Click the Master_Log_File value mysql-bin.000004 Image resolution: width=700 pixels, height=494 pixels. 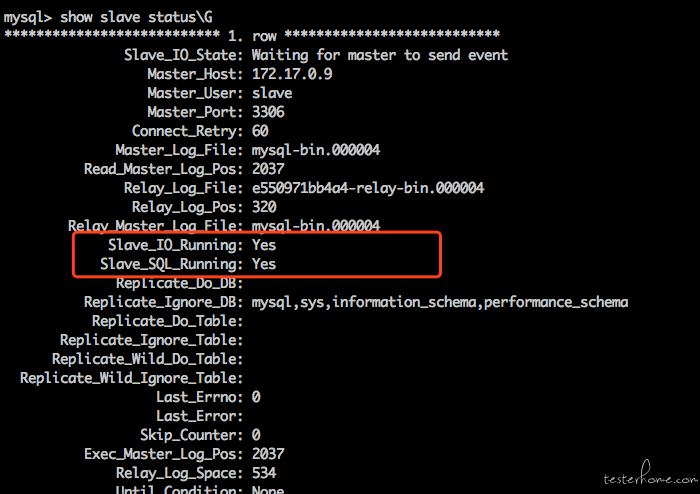coord(316,150)
